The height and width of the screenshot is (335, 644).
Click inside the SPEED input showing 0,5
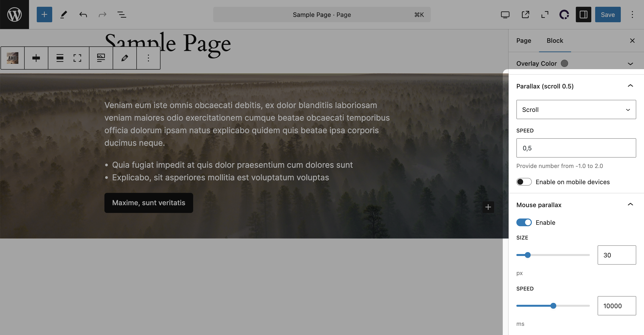click(x=576, y=148)
